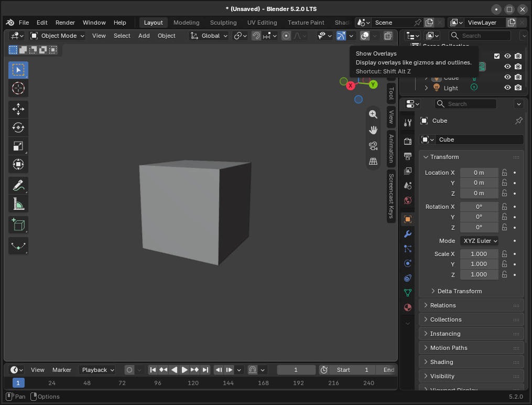Screen dimensions: 532x405
Task: Switch to UV Editing workspace tab
Action: [x=262, y=23]
